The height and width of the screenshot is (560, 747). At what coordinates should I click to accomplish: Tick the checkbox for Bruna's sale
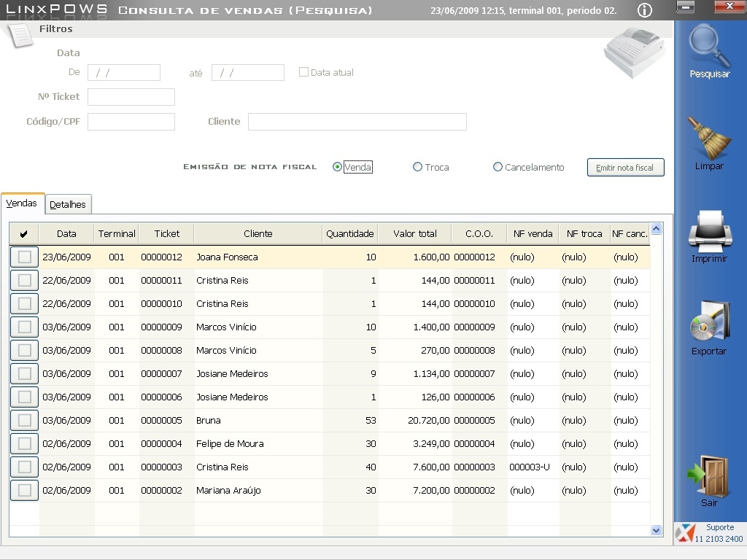pos(25,420)
